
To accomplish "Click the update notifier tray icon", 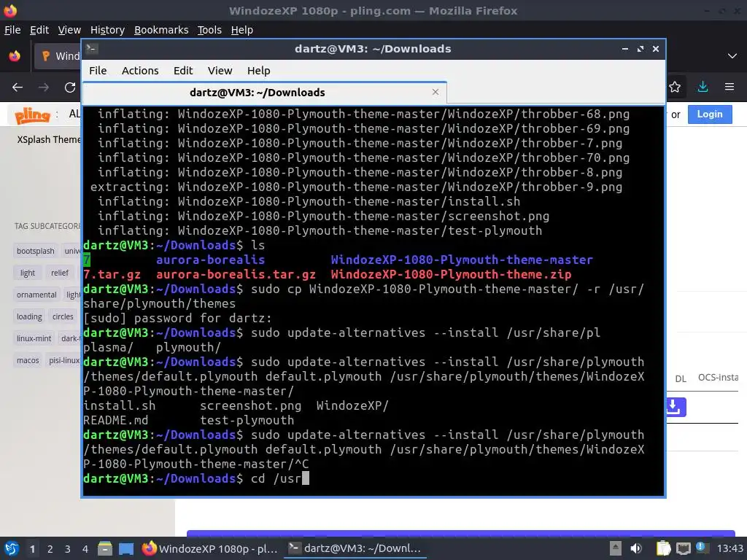I will [701, 548].
